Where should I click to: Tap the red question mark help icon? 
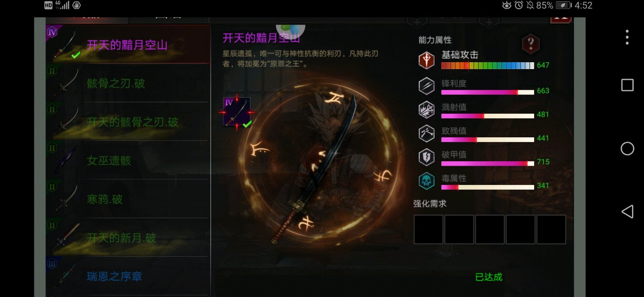coord(531,43)
